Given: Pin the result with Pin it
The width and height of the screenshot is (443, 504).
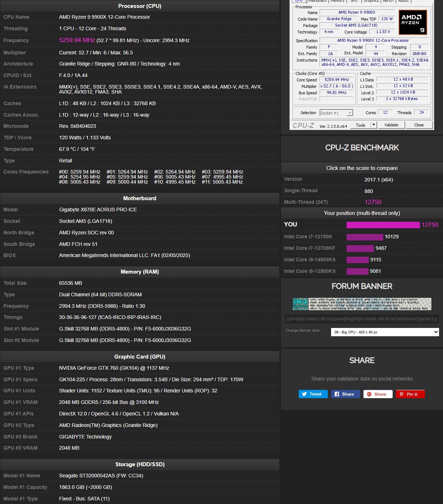Looking at the screenshot, I should click(x=410, y=394).
